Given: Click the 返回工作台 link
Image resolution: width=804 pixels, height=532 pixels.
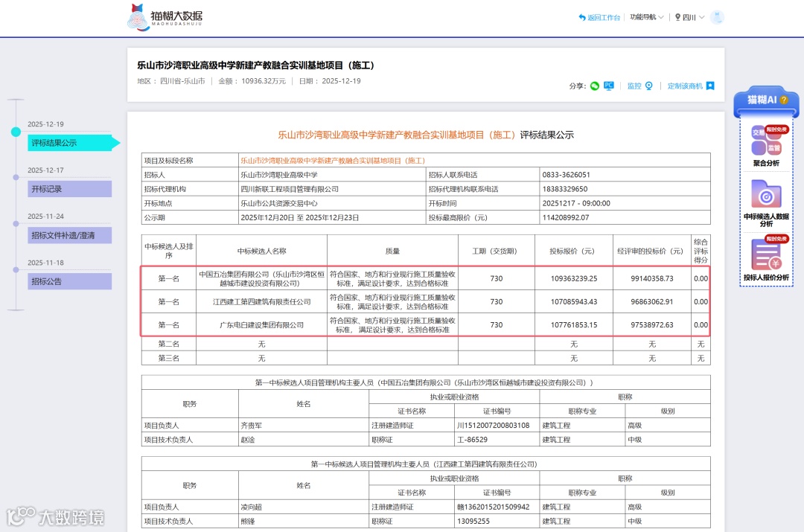Looking at the screenshot, I should [x=599, y=17].
